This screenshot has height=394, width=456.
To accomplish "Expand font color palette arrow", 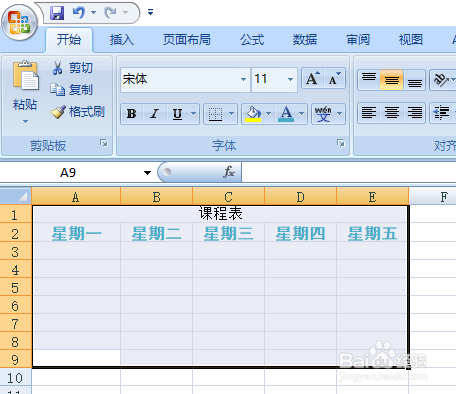I will click(x=302, y=114).
